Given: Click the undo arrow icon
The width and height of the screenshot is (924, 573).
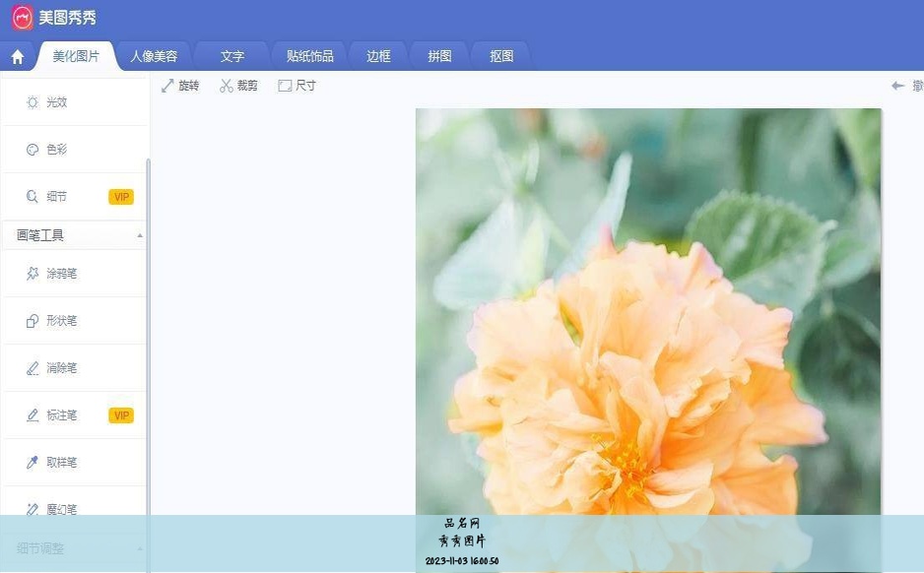Looking at the screenshot, I should click(x=898, y=86).
